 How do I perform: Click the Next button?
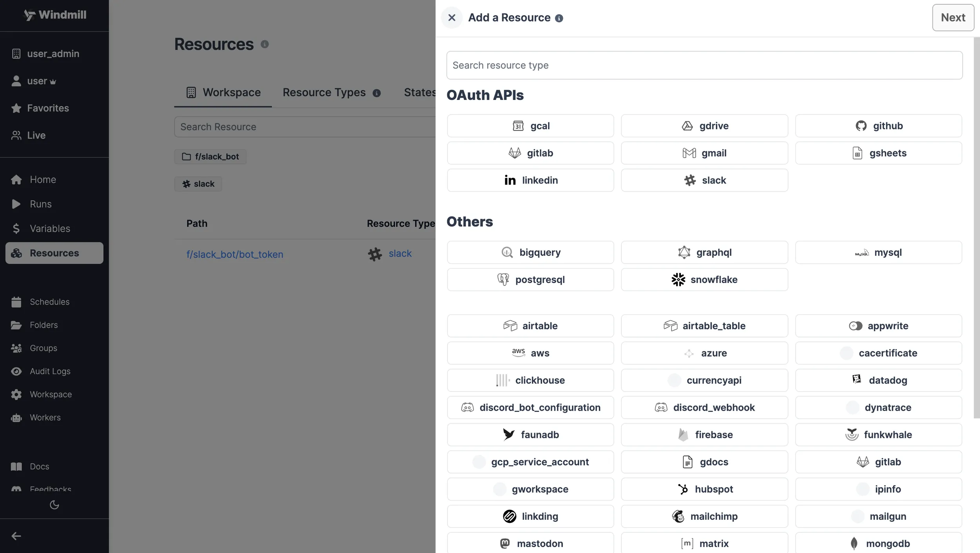(953, 17)
